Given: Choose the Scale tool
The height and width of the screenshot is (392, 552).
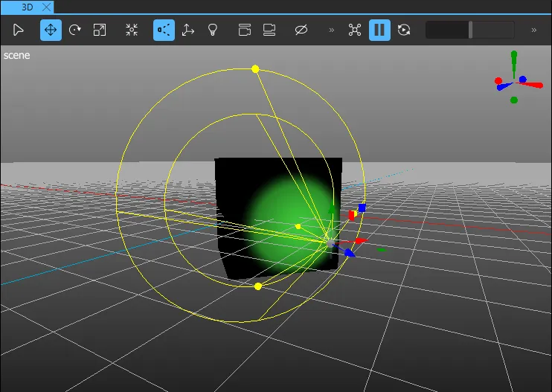Looking at the screenshot, I should click(100, 30).
